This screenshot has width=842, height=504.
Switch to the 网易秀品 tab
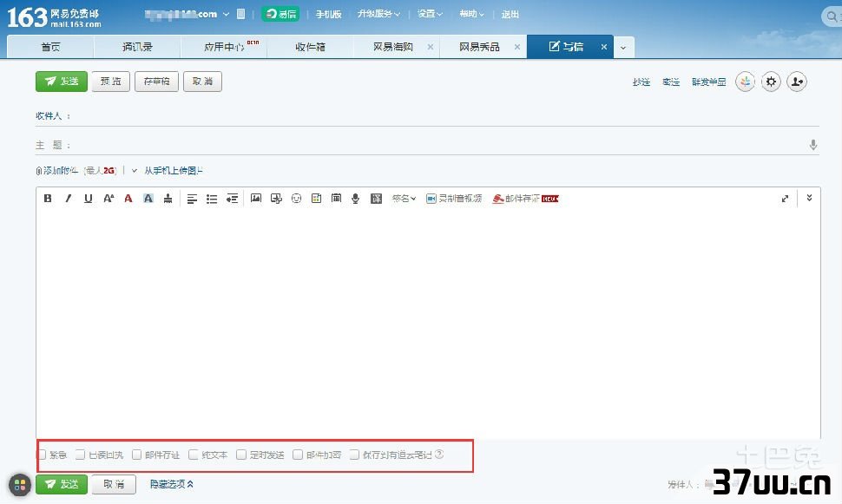pos(479,47)
